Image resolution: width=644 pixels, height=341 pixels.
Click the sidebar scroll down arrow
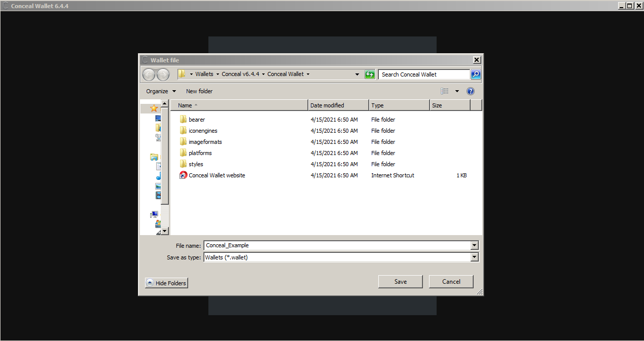164,231
